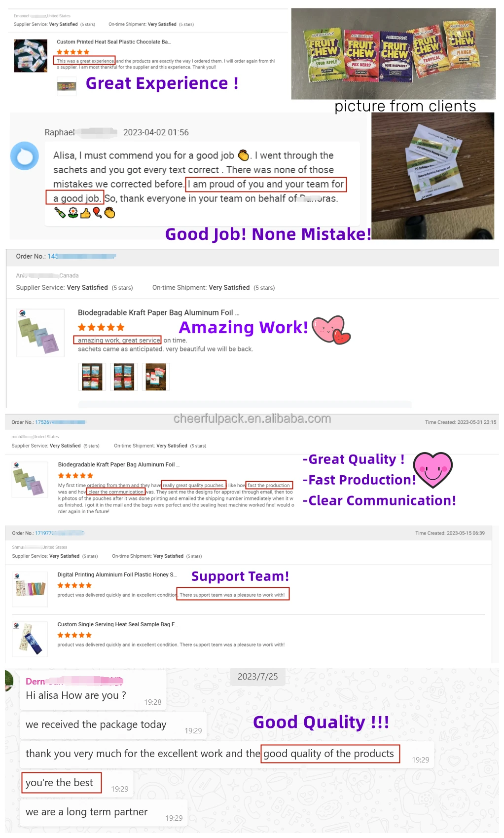The width and height of the screenshot is (504, 838).
Task: Click the five-star rating under Custom Printed Heat Seal
Action: click(x=73, y=52)
